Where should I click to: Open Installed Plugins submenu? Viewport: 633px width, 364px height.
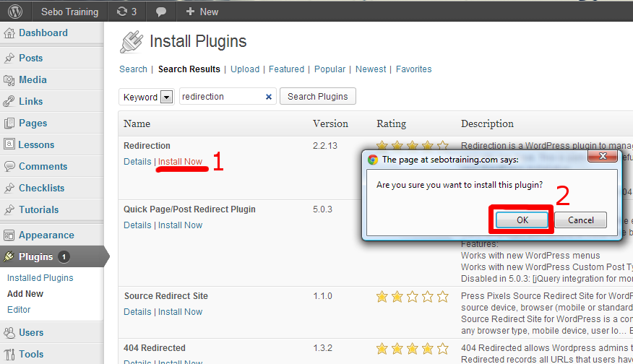40,277
